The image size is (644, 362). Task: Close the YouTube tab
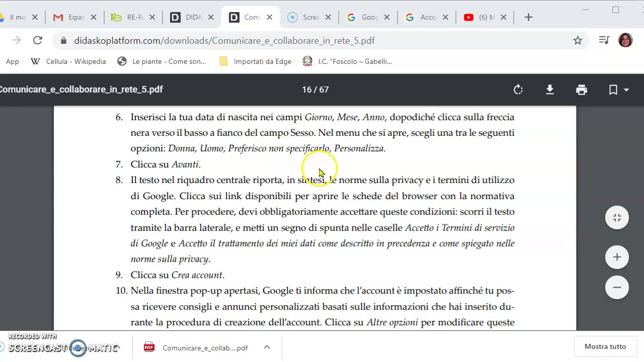[x=503, y=17]
